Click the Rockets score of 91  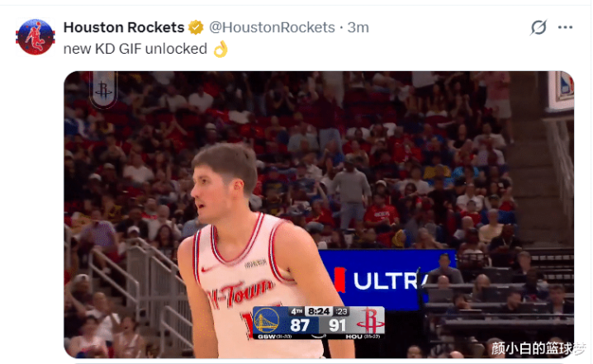click(337, 325)
